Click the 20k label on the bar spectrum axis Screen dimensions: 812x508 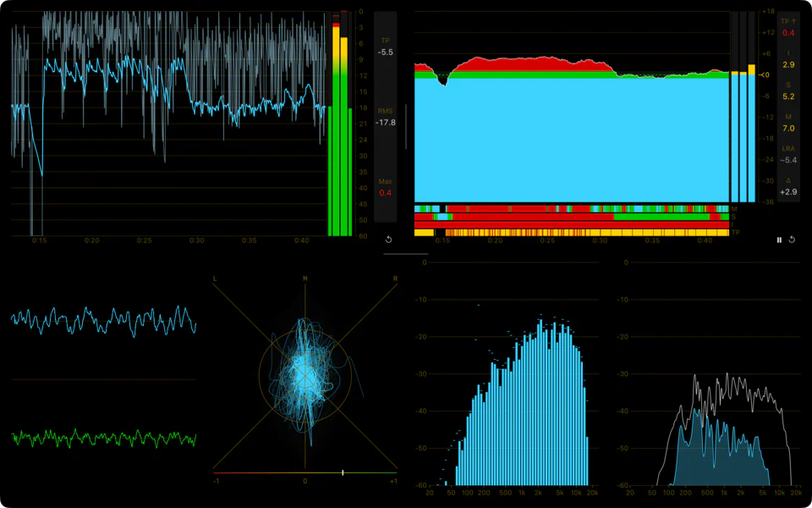coord(593,493)
